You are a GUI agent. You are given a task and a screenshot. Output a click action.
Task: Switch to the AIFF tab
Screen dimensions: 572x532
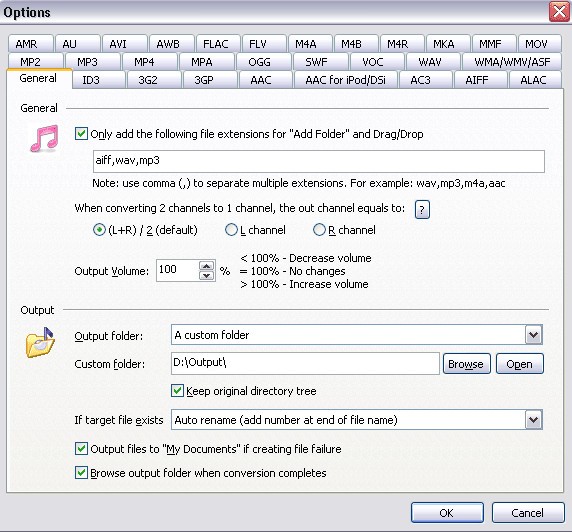coord(480,80)
